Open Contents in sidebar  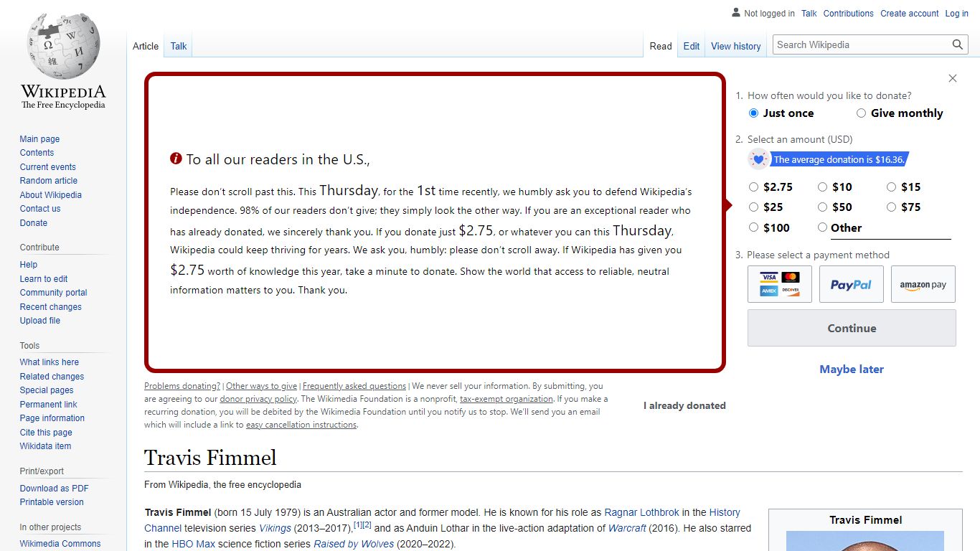point(37,153)
